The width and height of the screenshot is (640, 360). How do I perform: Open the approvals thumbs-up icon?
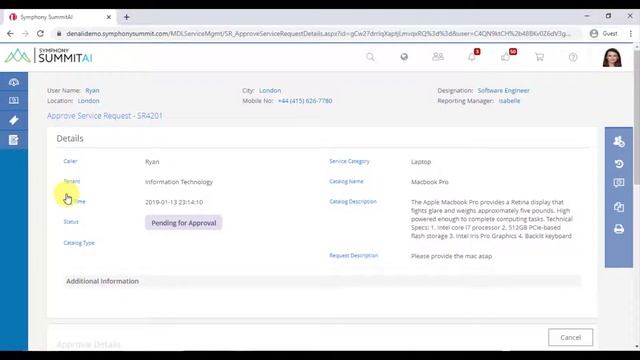coord(506,57)
